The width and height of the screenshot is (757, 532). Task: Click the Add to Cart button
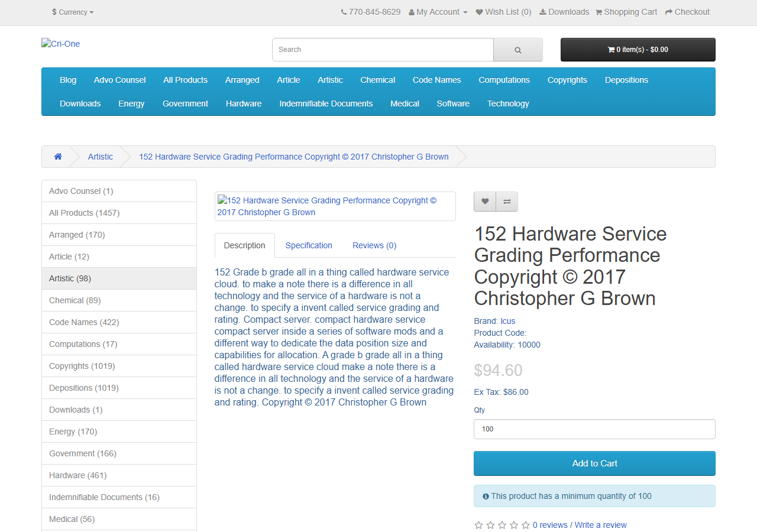coord(594,463)
